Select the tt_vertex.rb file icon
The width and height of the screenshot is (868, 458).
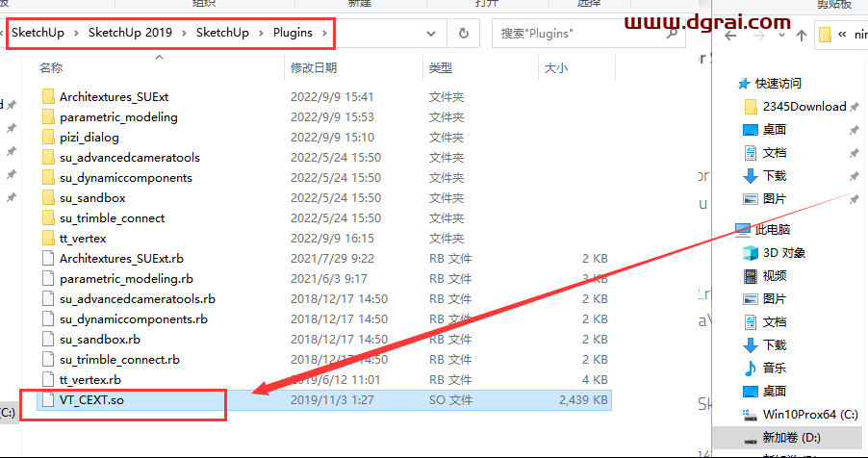(x=49, y=380)
